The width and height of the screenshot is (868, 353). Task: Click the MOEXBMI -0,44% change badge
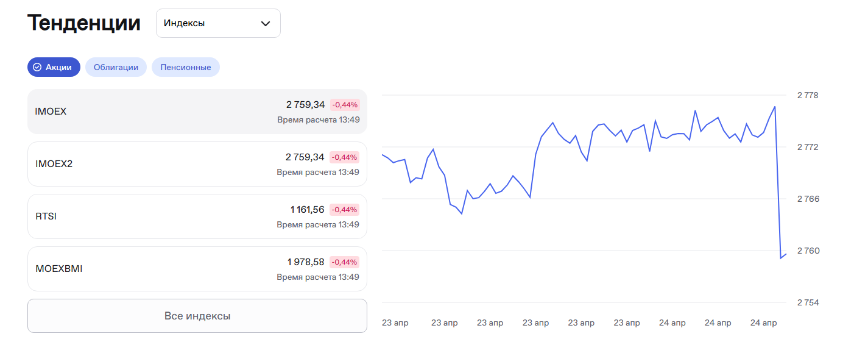(x=345, y=262)
